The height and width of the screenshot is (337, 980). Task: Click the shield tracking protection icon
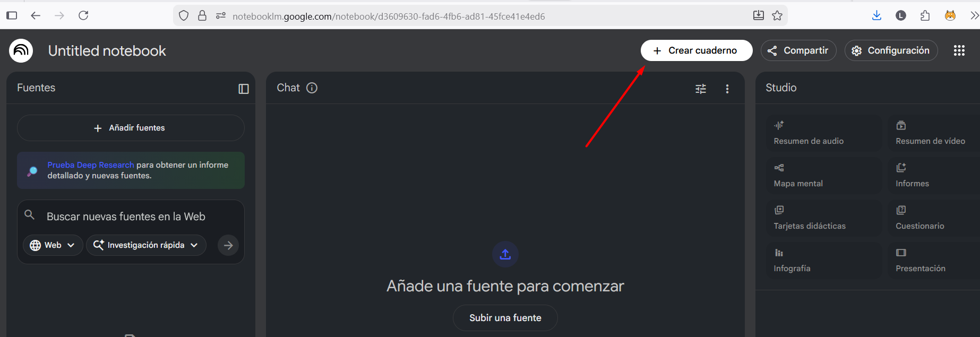point(184,15)
